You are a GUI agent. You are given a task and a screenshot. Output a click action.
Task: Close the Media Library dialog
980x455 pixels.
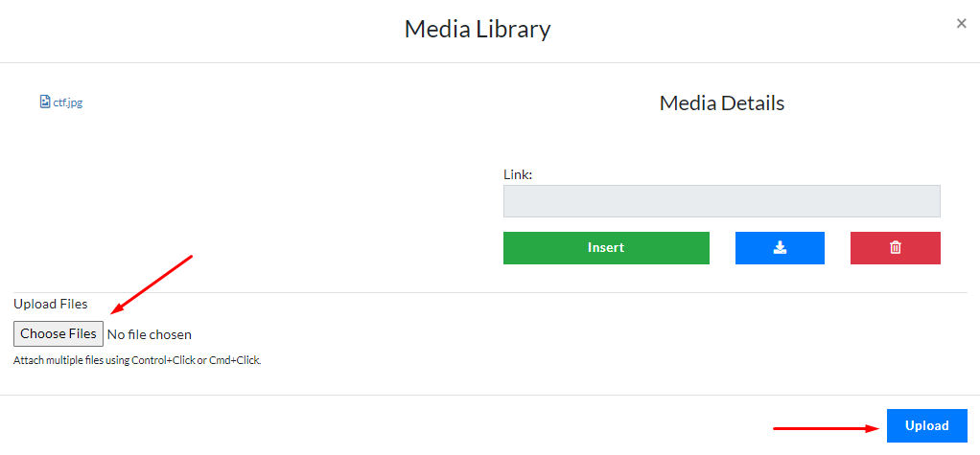pyautogui.click(x=961, y=24)
